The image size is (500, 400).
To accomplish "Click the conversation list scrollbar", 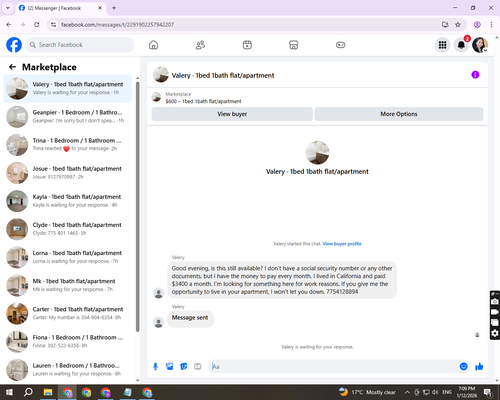I will (x=137, y=207).
